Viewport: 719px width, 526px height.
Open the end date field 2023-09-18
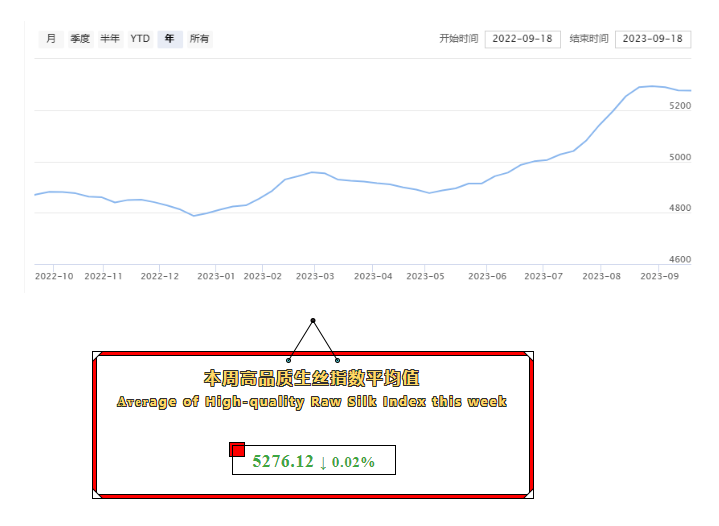[x=652, y=39]
